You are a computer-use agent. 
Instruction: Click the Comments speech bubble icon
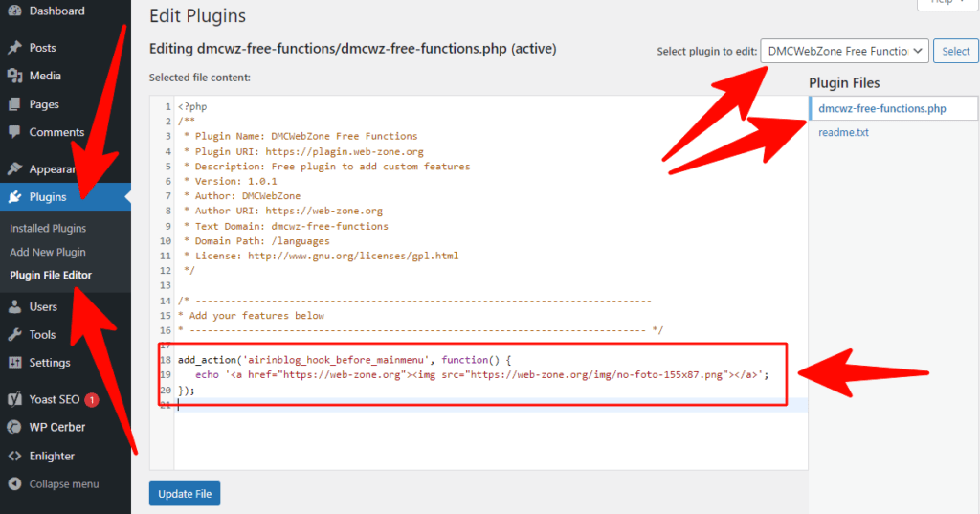pyautogui.click(x=15, y=132)
